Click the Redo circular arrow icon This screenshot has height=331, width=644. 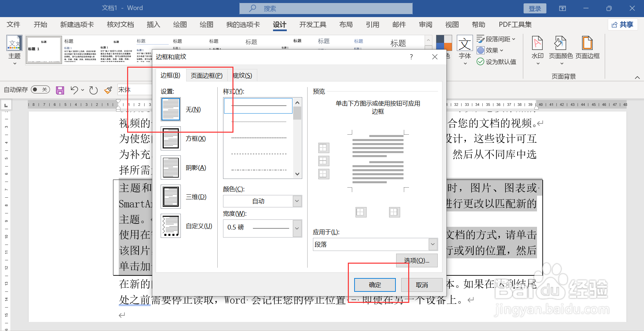click(94, 90)
